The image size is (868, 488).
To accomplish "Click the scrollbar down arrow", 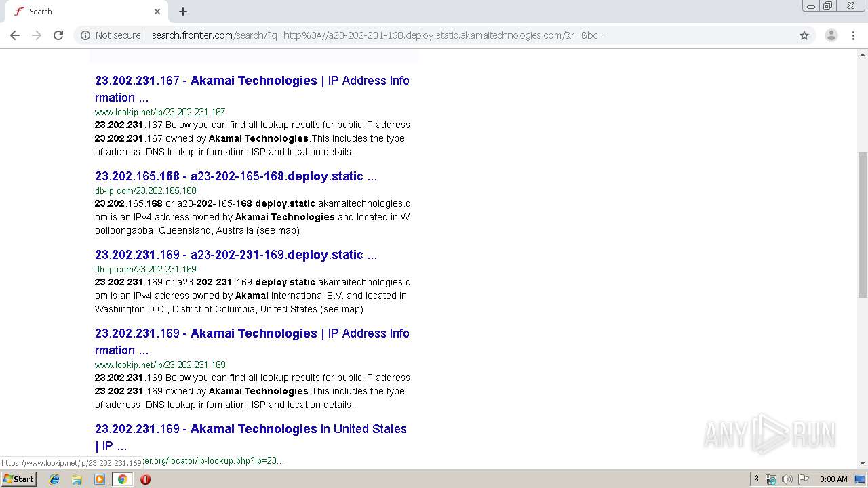I will click(863, 463).
